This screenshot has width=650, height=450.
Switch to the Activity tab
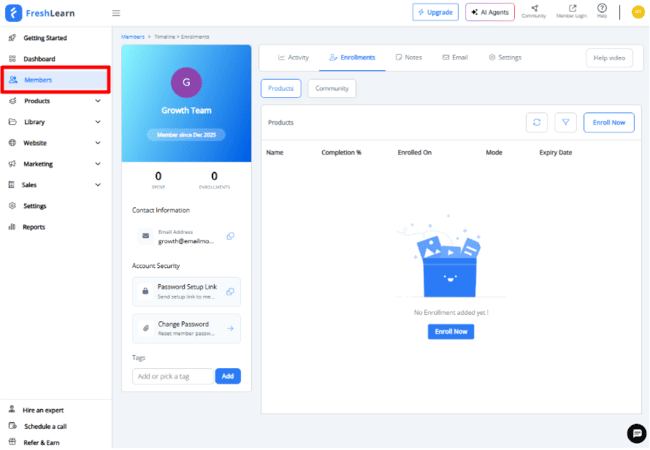click(x=293, y=58)
